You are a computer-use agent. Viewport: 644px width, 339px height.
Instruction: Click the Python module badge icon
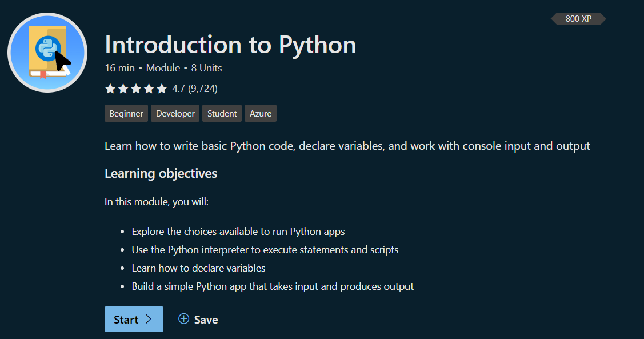pos(47,53)
